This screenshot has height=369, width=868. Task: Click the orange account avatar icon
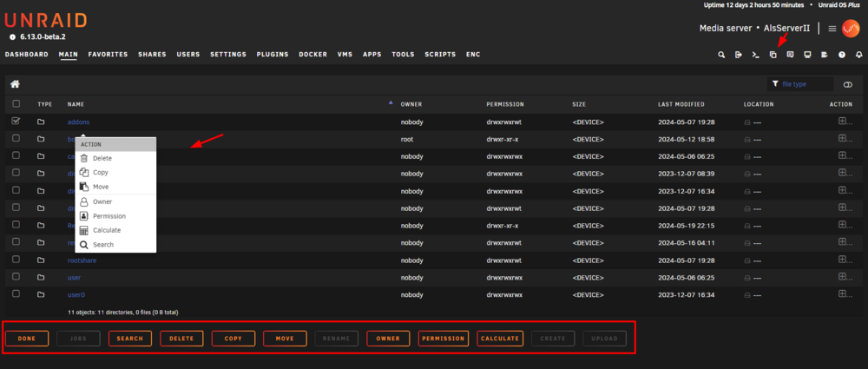pos(851,29)
